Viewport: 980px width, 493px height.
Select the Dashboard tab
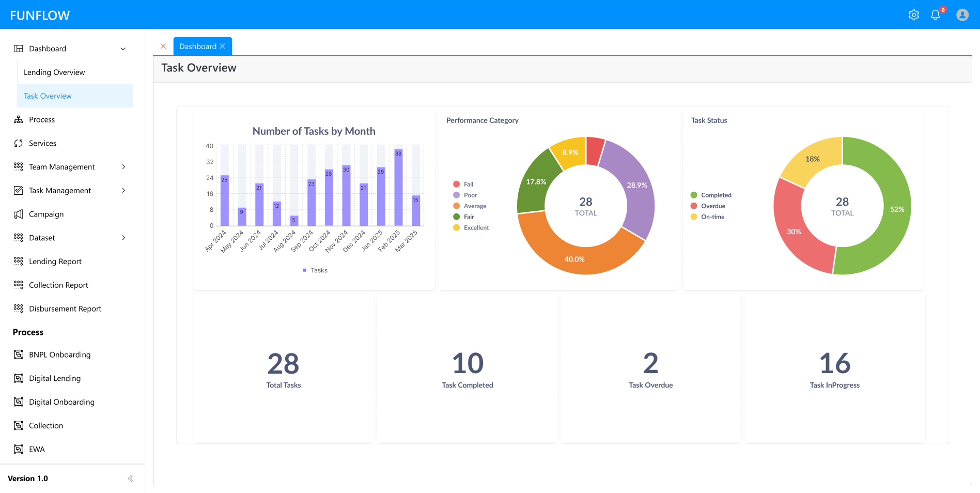coord(197,47)
